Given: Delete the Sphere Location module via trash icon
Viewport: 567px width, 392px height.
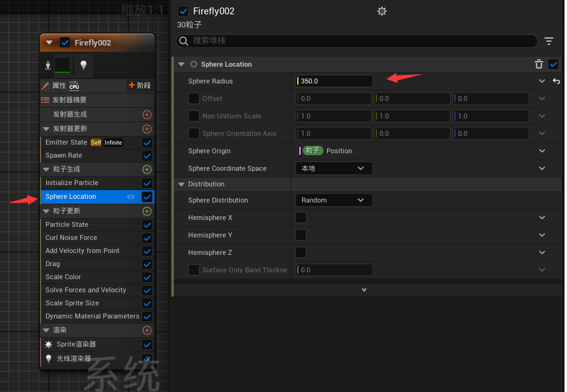Looking at the screenshot, I should pyautogui.click(x=539, y=64).
